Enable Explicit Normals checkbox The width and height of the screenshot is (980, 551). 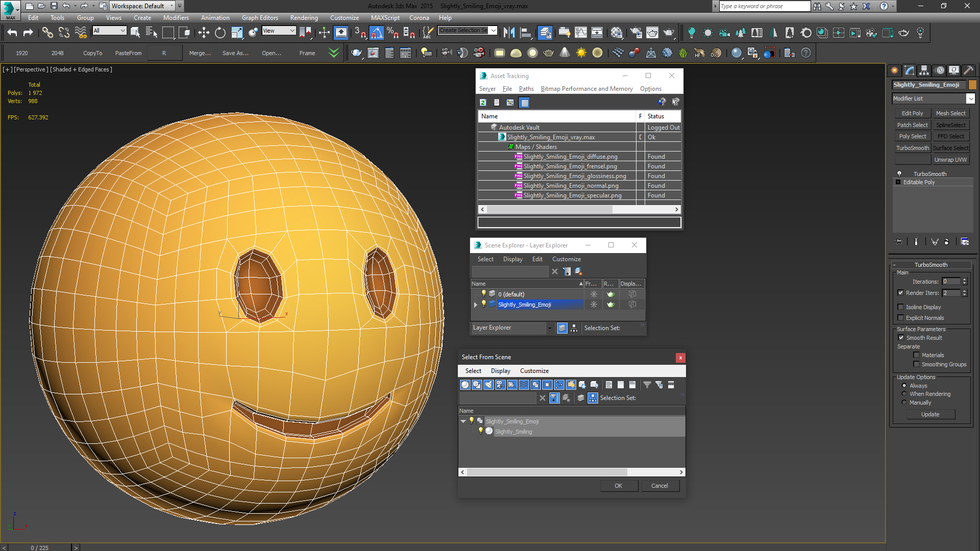pos(901,318)
